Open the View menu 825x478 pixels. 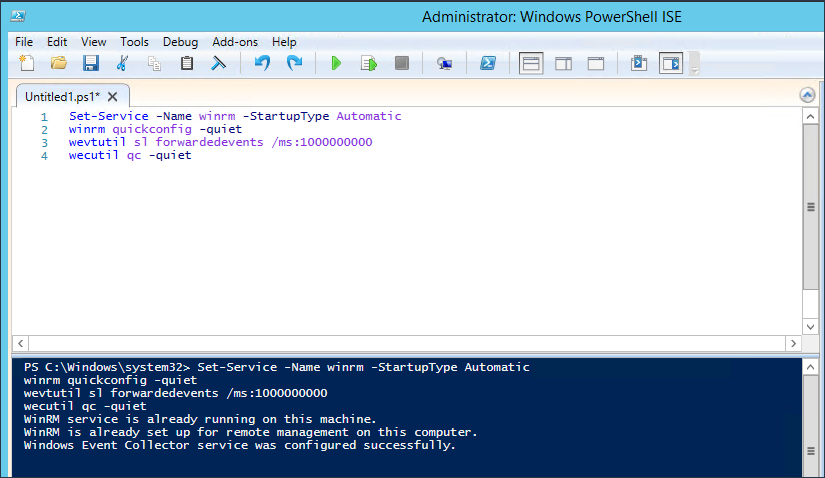[93, 42]
